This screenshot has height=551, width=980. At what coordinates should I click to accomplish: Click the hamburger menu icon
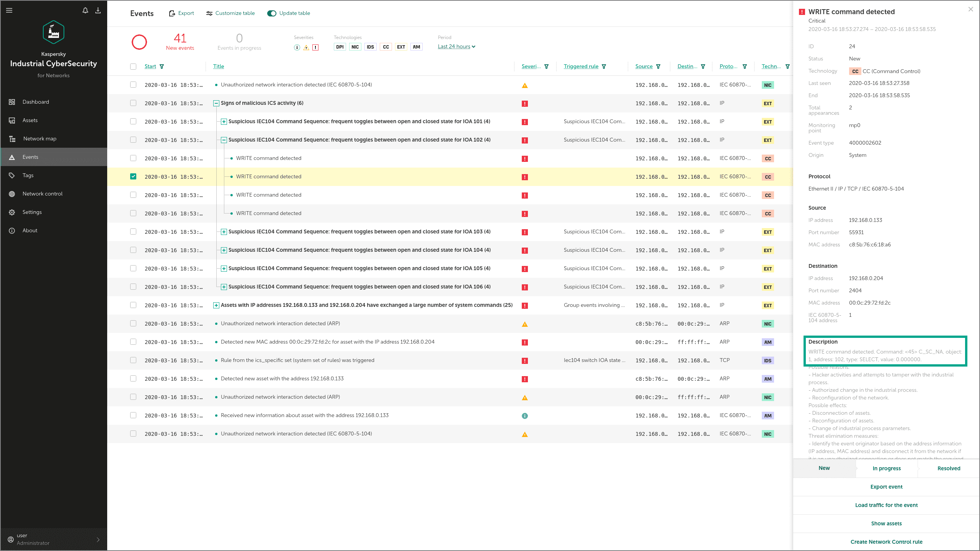[x=10, y=10]
